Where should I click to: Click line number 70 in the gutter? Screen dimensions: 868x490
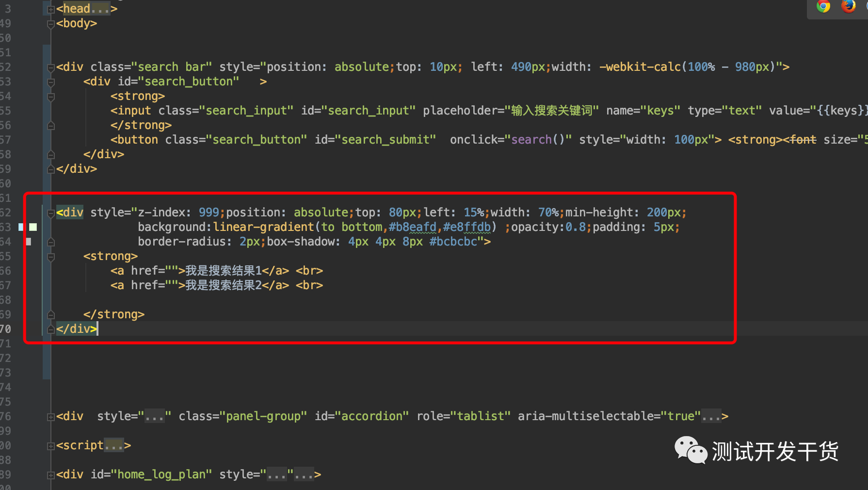5,329
